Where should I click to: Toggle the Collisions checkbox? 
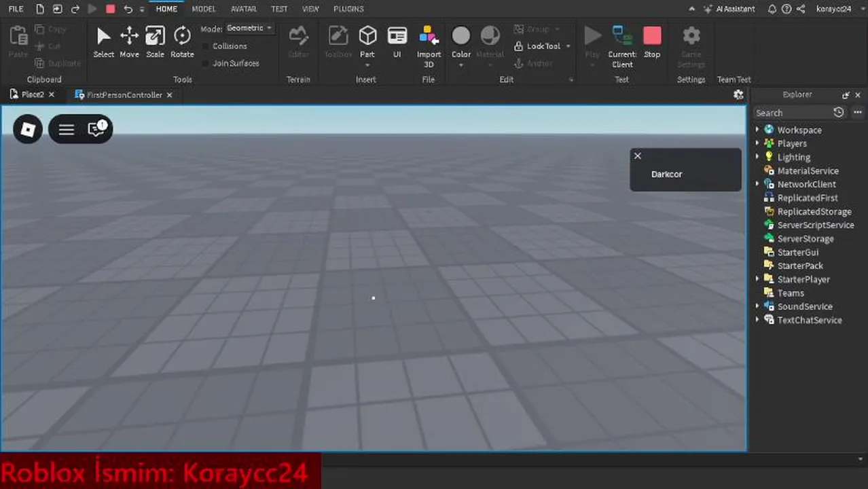click(206, 46)
